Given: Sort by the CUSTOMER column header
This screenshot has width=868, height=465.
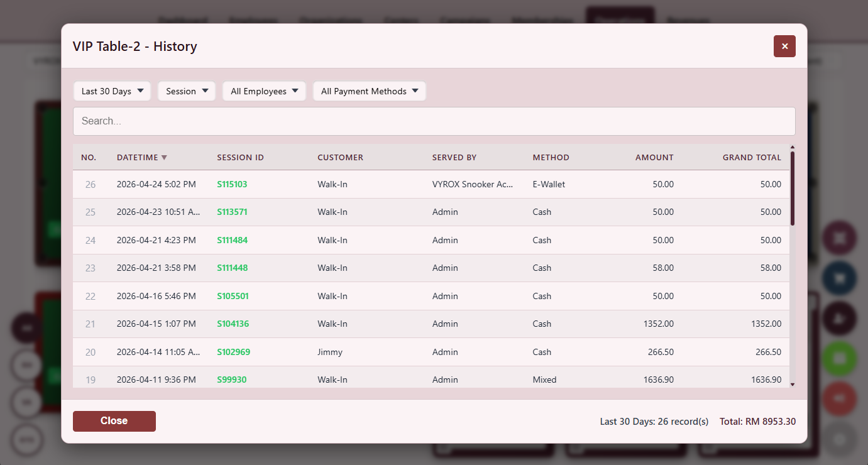Looking at the screenshot, I should pyautogui.click(x=340, y=158).
